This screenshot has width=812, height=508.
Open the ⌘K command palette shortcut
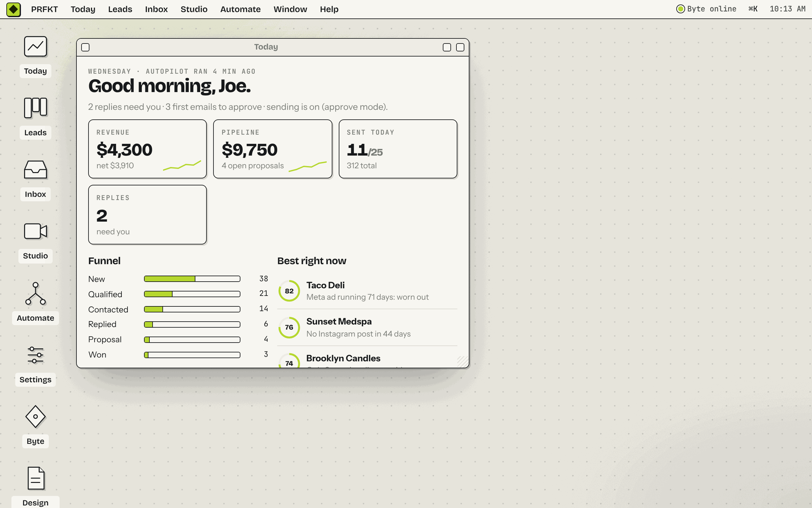(753, 9)
